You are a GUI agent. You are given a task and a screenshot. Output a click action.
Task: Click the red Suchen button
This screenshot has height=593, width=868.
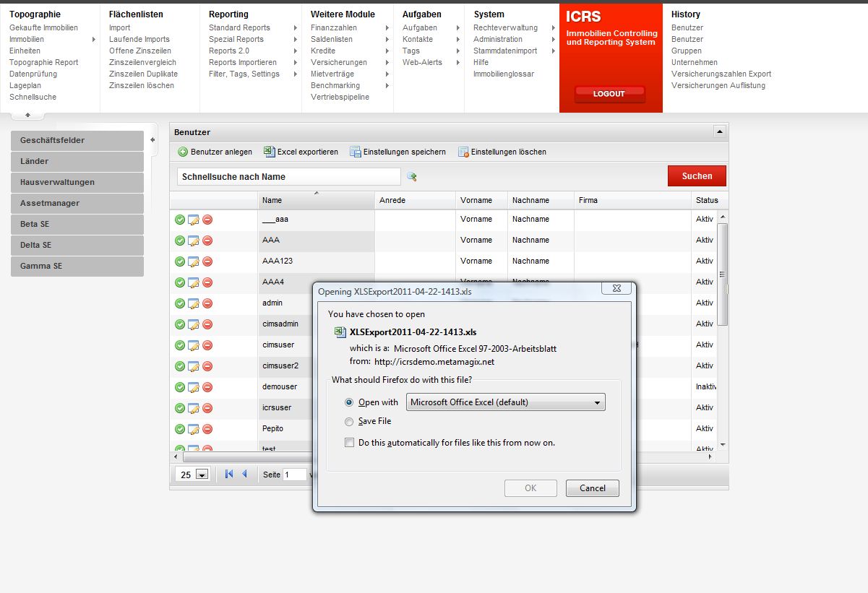(697, 176)
